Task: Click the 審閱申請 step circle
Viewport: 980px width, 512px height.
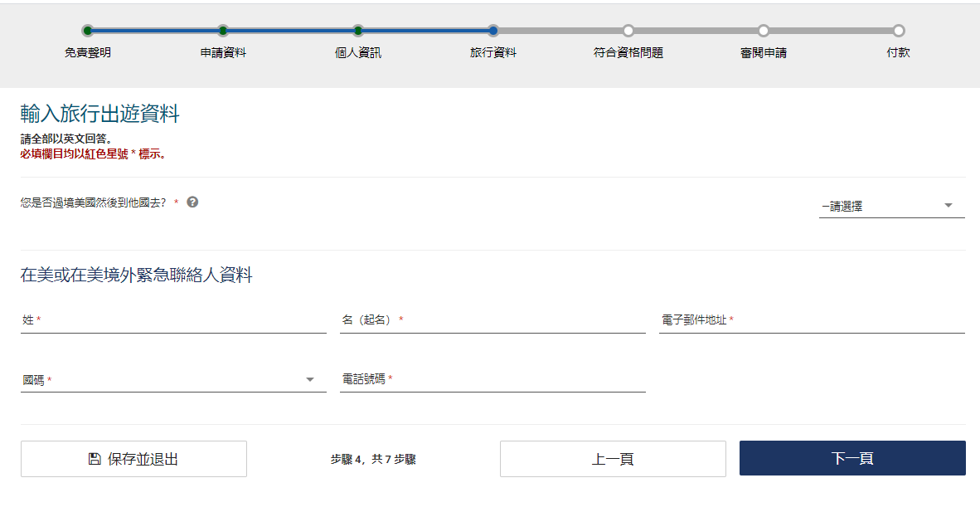Action: [x=764, y=31]
